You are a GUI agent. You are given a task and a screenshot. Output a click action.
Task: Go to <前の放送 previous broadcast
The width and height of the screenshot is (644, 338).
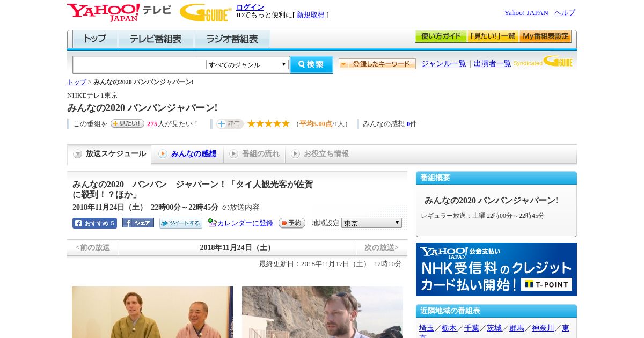93,248
